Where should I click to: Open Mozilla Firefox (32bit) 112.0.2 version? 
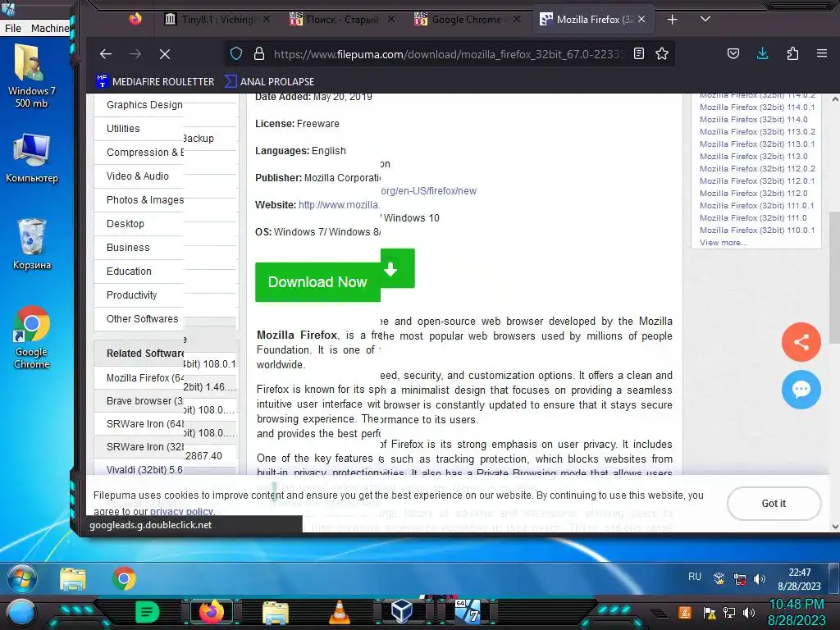pyautogui.click(x=757, y=169)
